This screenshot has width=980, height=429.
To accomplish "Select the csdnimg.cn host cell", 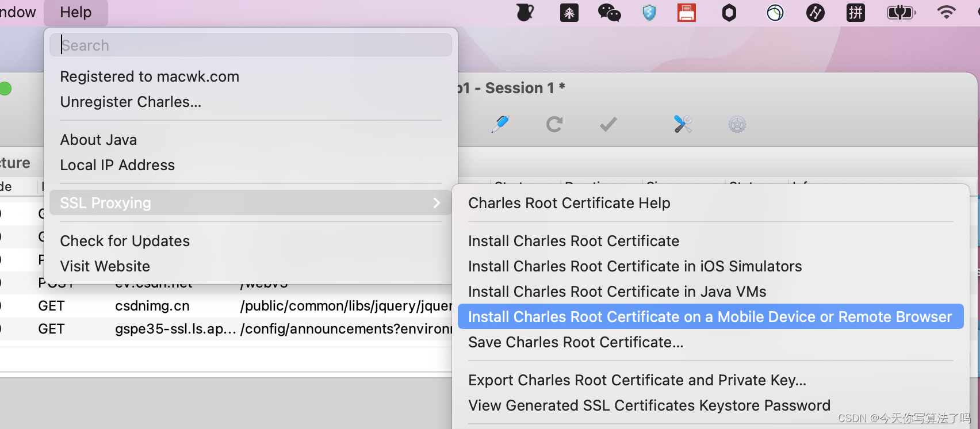I will pos(152,306).
